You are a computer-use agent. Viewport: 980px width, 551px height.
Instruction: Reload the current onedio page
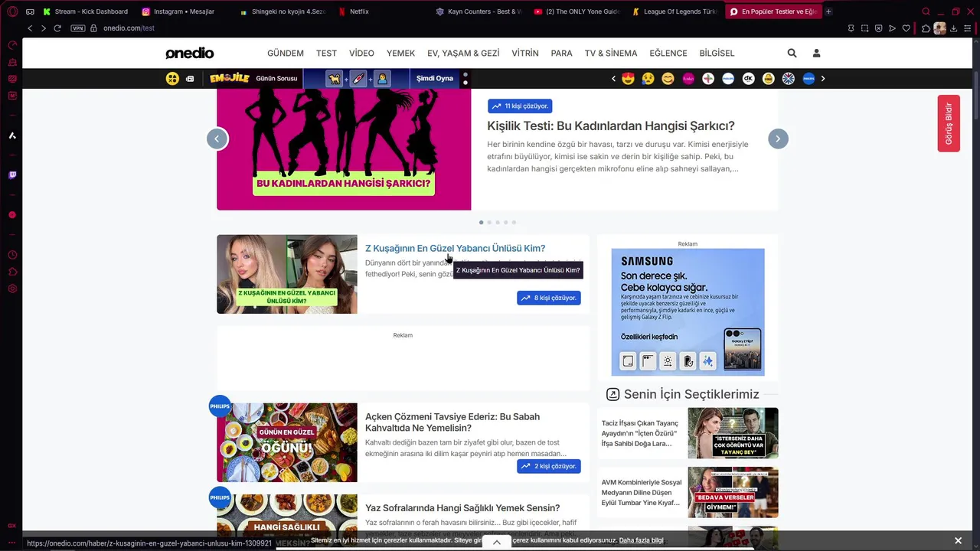[57, 28]
